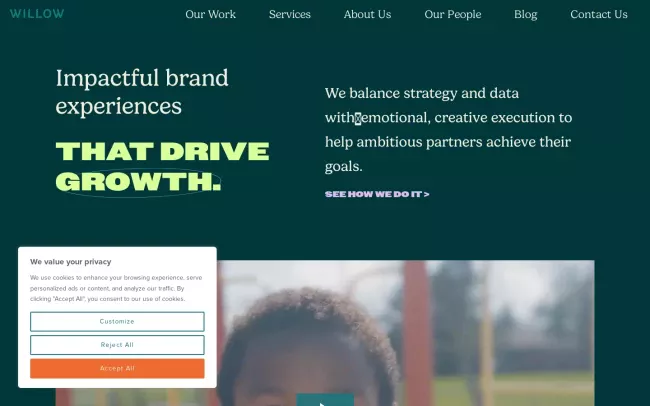Select Contact Us in the header
This screenshot has width=650, height=406.
tap(599, 15)
